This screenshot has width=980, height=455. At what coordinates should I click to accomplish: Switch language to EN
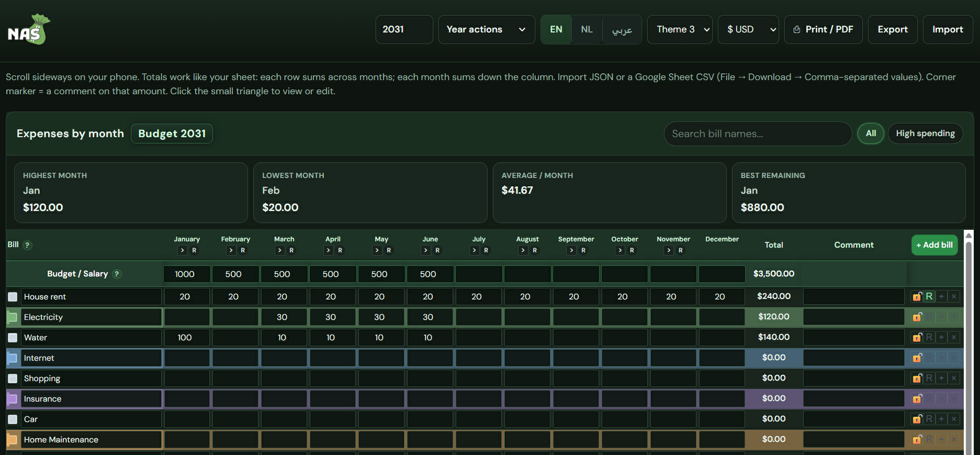(556, 29)
